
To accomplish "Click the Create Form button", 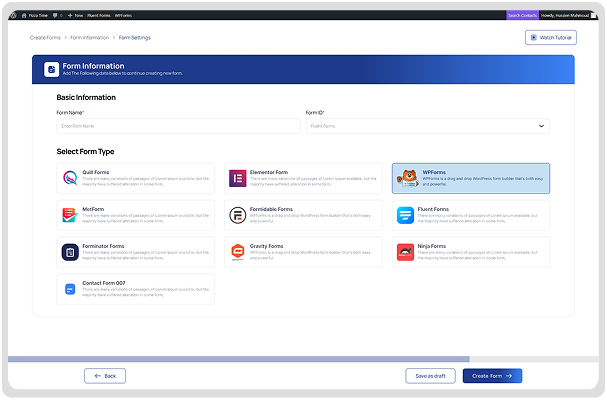I will coord(492,376).
